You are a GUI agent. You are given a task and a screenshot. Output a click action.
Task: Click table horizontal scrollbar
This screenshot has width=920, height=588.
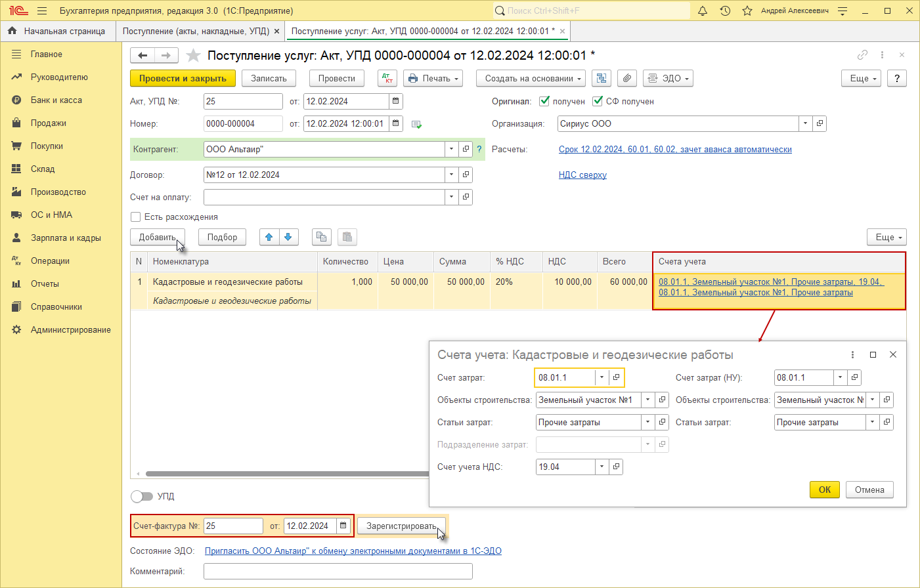pyautogui.click(x=287, y=473)
